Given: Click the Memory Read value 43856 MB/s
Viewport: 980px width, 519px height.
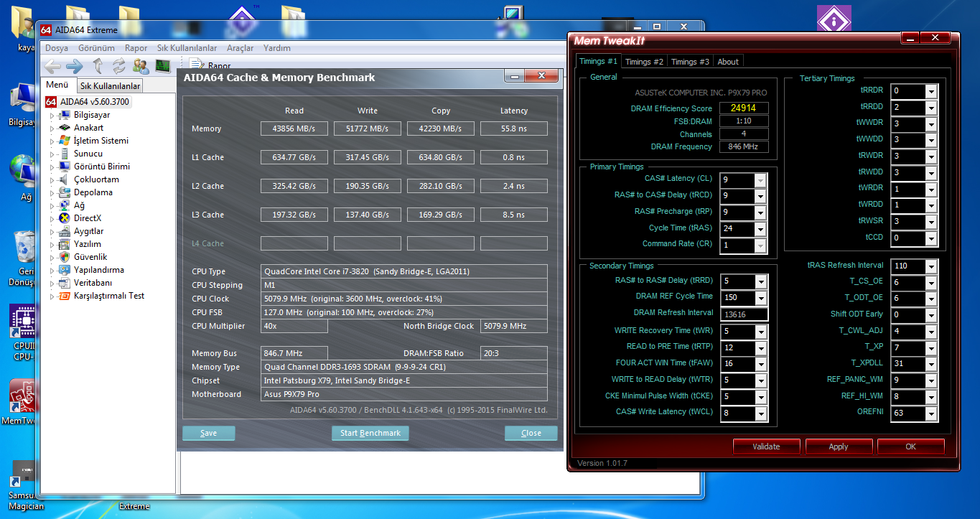Looking at the screenshot, I should (294, 128).
